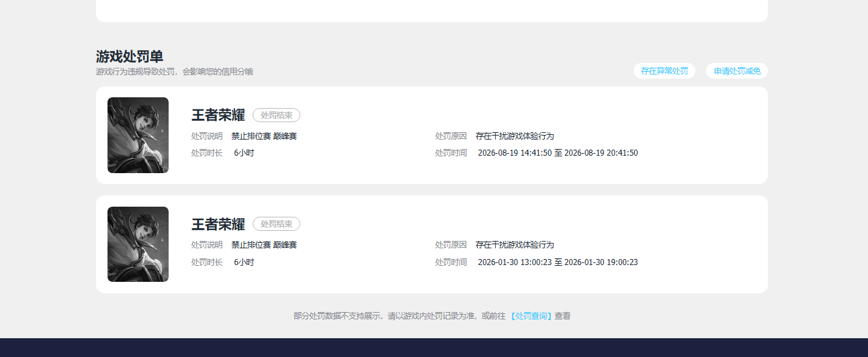
Task: Click the 处罚结束 badge in the 2026-01-30 card
Action: [x=276, y=224]
